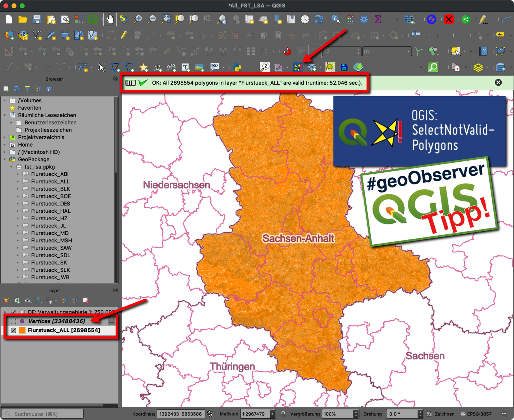Screen dimensions: 514x420
Task: Open a project with the yellow folder icon
Action: tap(23, 20)
